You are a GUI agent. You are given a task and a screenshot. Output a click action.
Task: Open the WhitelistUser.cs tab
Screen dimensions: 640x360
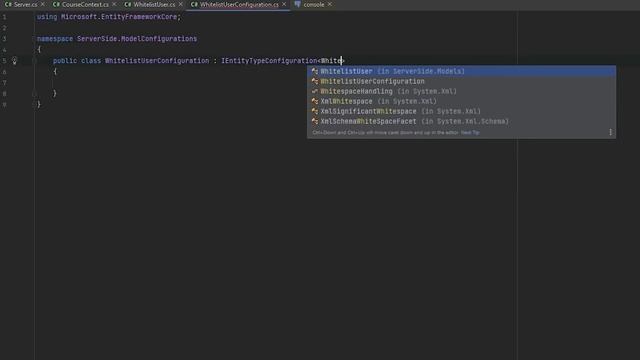(x=154, y=4)
